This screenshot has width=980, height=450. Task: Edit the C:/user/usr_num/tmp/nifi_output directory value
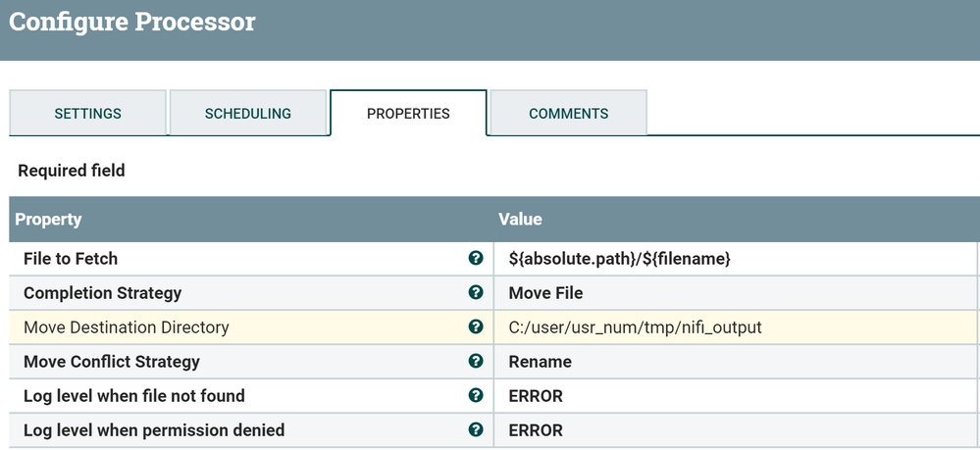tap(635, 327)
